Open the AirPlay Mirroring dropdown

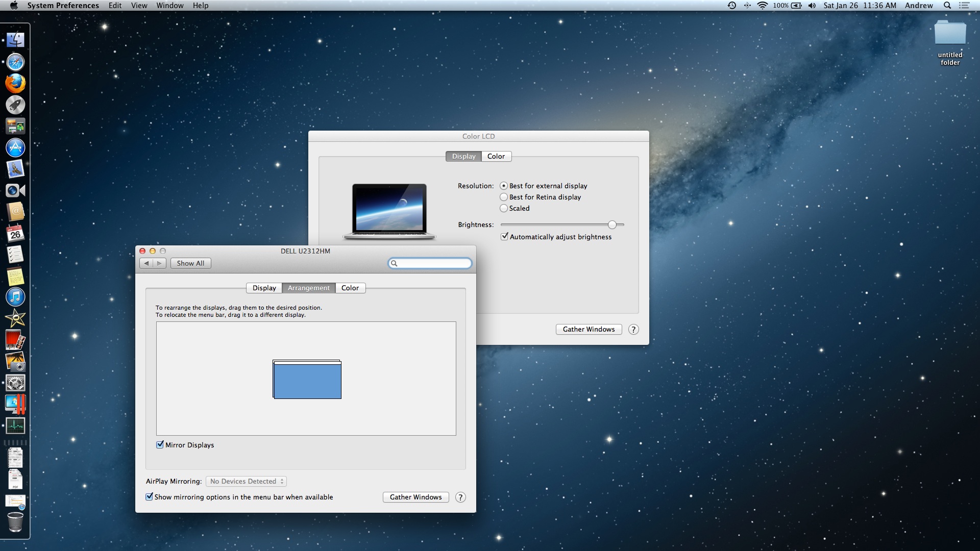(246, 481)
